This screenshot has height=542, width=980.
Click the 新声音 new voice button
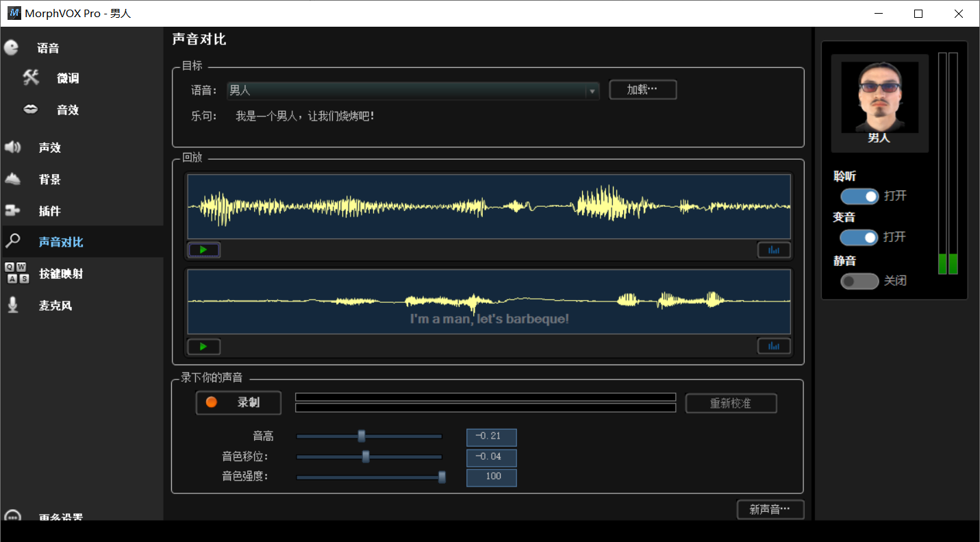[770, 510]
